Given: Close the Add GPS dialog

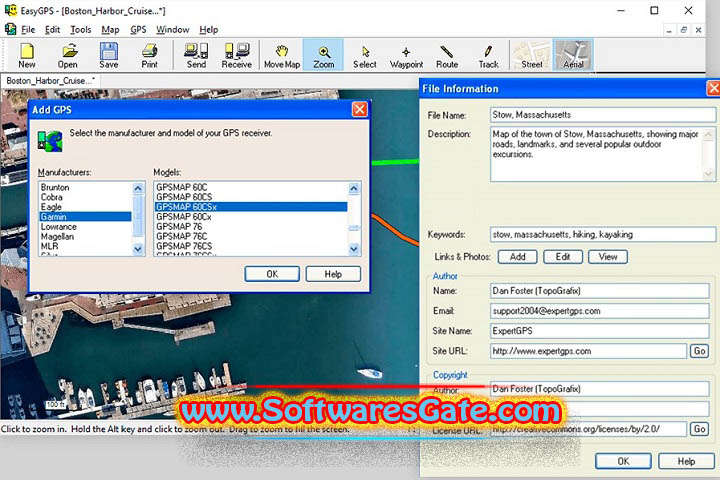Looking at the screenshot, I should (360, 109).
